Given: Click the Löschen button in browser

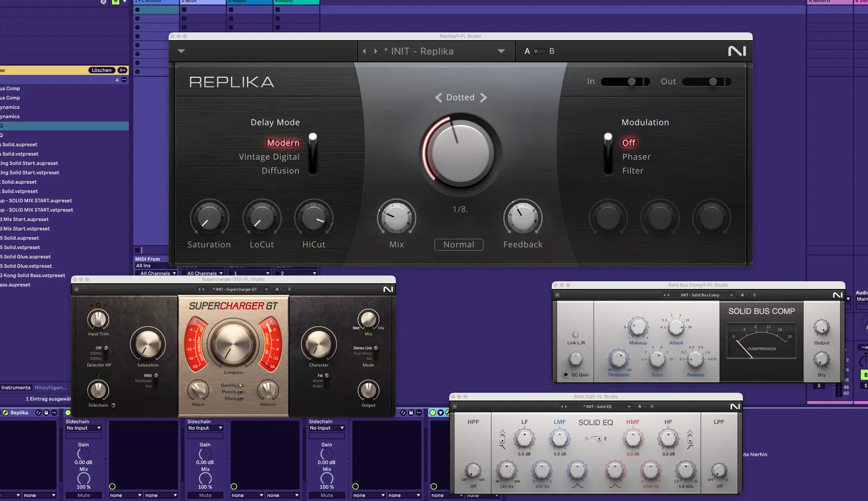Looking at the screenshot, I should [101, 70].
